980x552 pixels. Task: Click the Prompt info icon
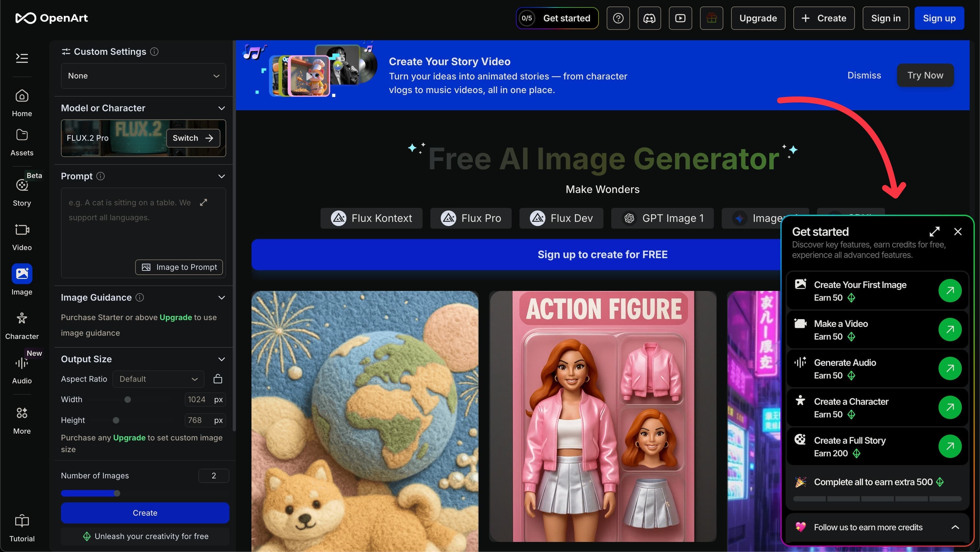tap(100, 176)
